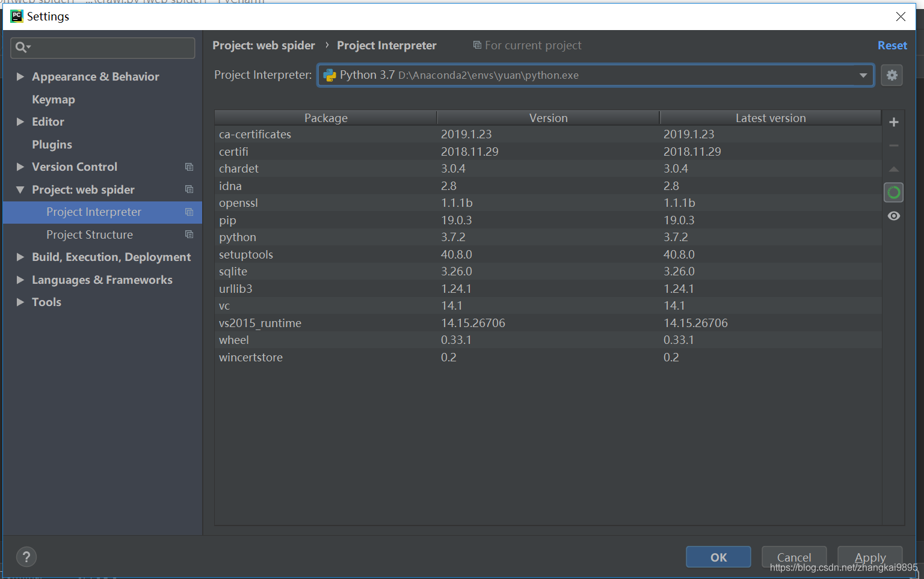Image resolution: width=924 pixels, height=579 pixels.
Task: Click the Package column header
Action: [325, 118]
